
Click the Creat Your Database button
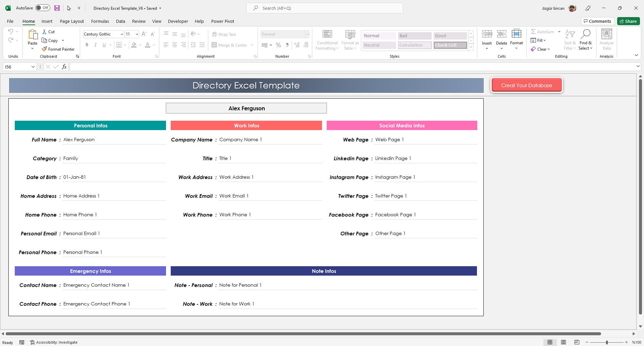527,85
